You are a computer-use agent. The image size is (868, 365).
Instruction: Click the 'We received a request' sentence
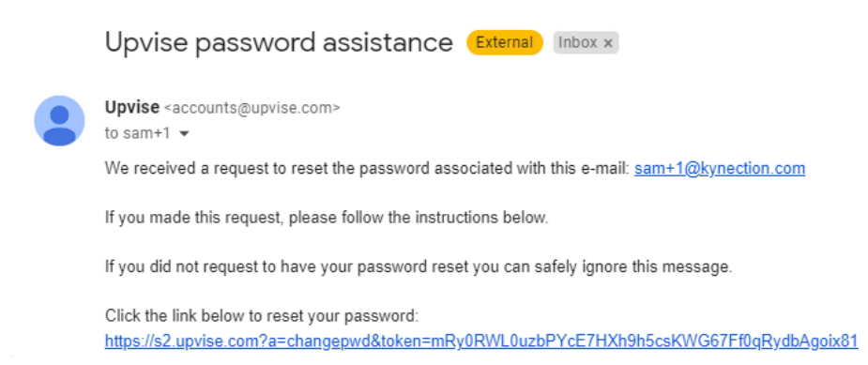click(367, 168)
